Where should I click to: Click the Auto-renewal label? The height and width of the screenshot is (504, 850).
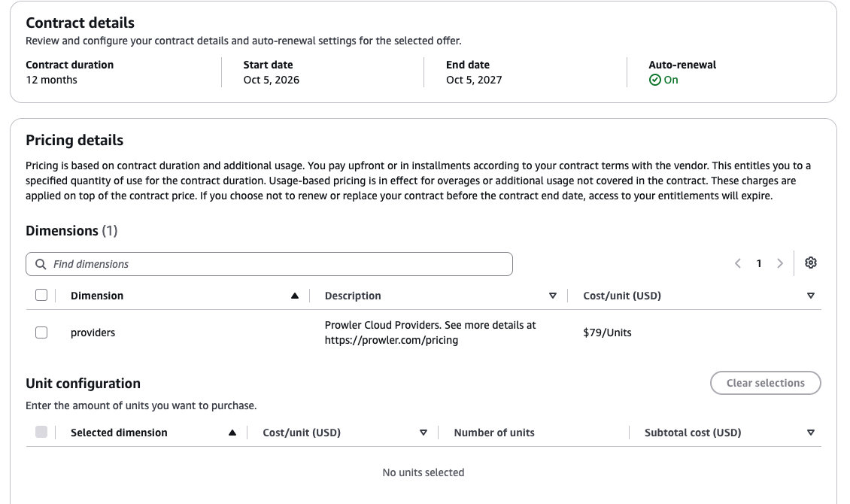click(682, 65)
